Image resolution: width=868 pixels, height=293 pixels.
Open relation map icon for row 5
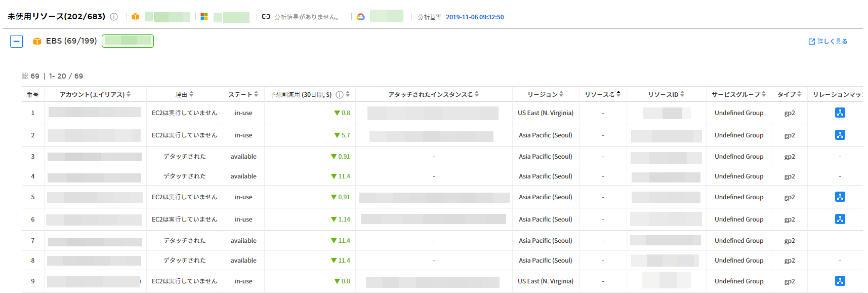[x=840, y=197]
